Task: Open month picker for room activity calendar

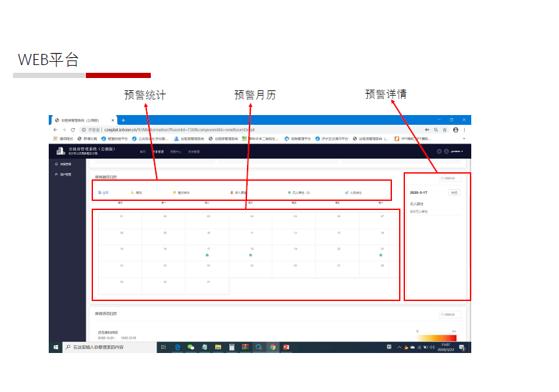Action: 450,315
